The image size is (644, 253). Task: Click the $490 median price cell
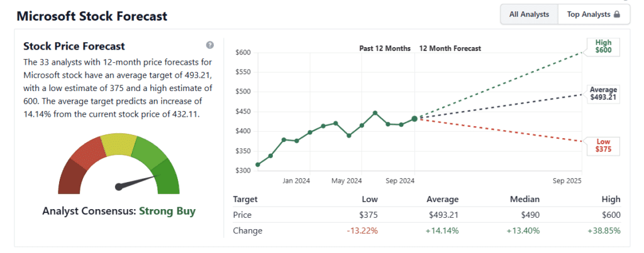pos(530,215)
